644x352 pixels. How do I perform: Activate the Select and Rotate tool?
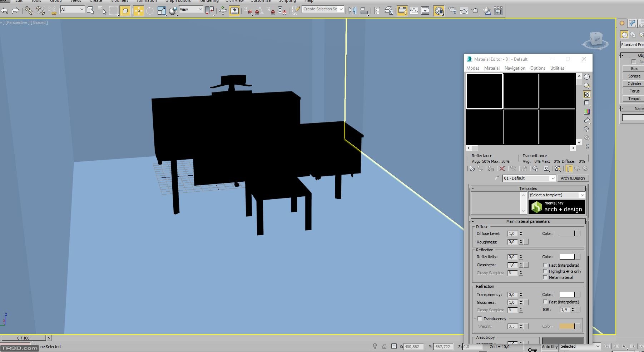tap(150, 11)
